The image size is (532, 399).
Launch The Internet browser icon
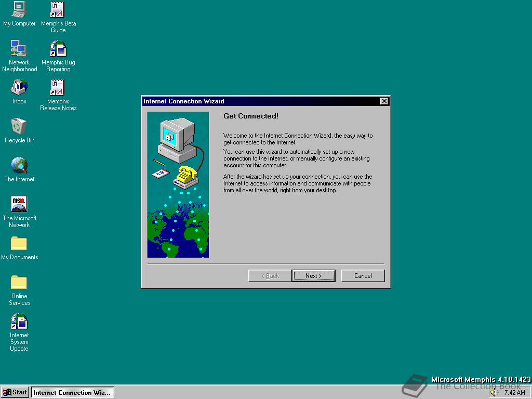coord(19,165)
